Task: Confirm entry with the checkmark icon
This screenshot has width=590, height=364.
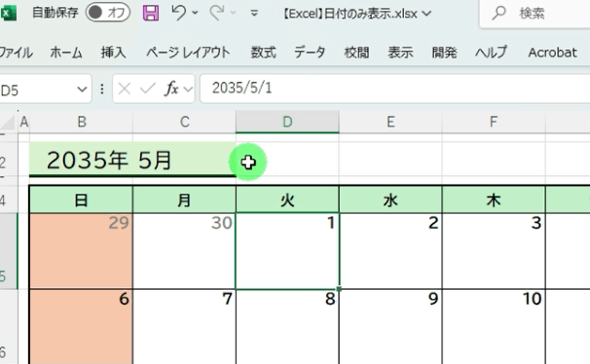Action: tap(147, 90)
